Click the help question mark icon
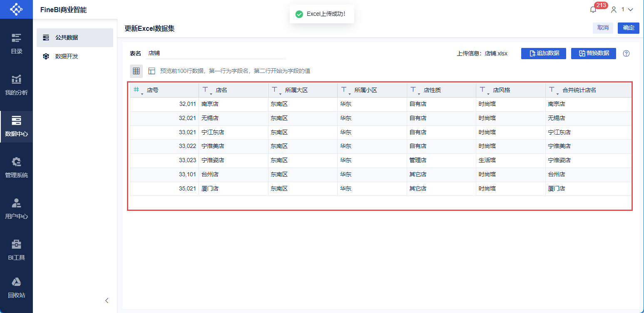 [626, 53]
